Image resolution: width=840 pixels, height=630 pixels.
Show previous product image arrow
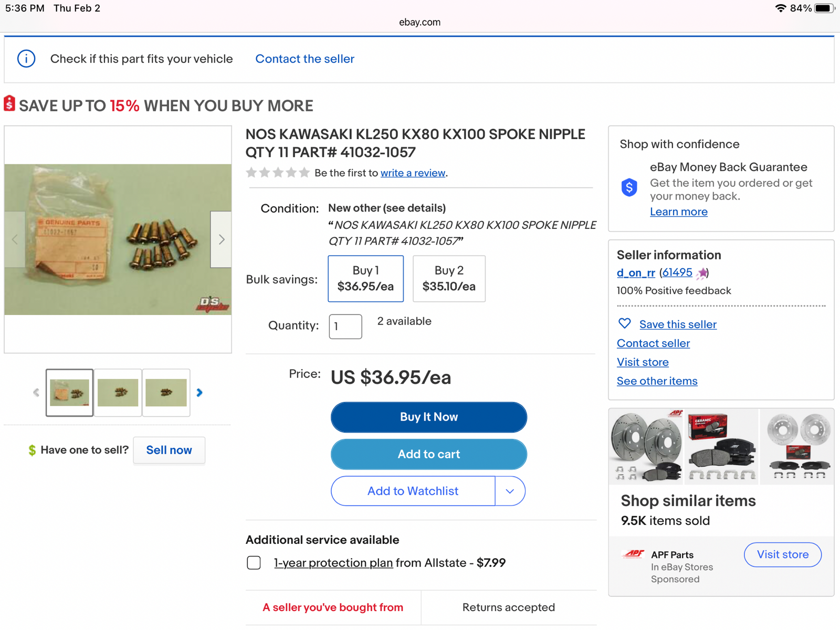pyautogui.click(x=15, y=239)
